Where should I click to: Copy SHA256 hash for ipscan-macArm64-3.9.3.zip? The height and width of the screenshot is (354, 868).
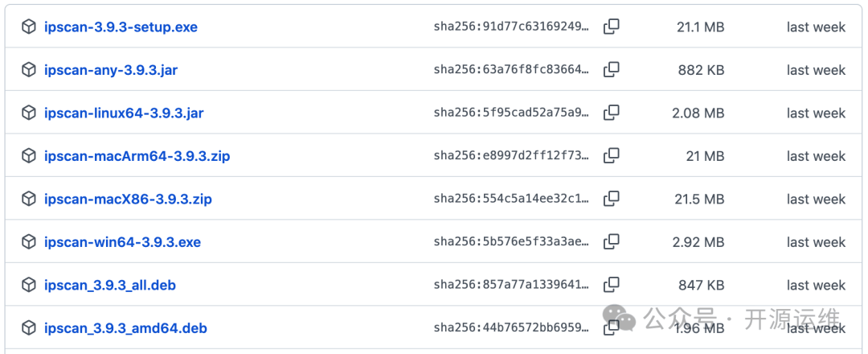pos(612,156)
